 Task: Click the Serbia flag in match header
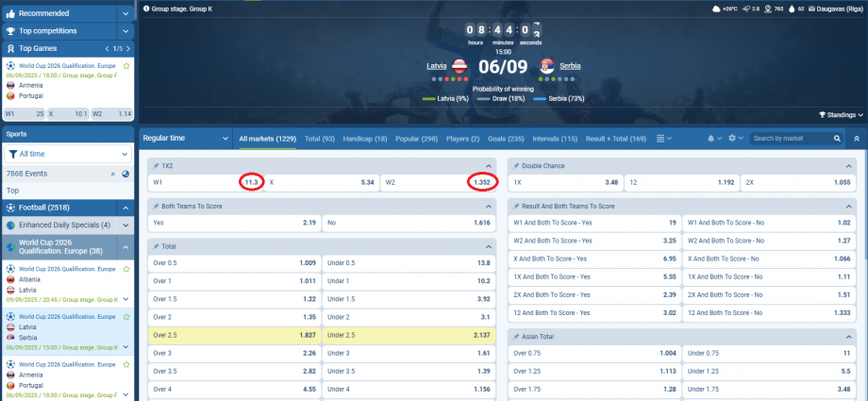coord(547,66)
